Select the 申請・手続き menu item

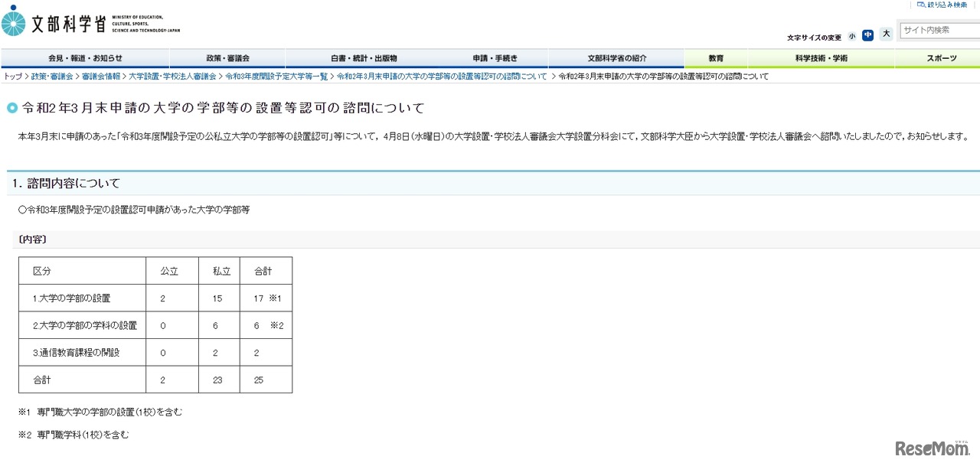click(x=497, y=57)
